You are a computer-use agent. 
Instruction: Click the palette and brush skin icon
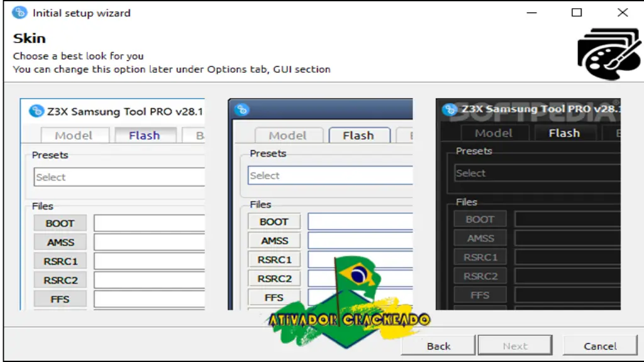(609, 54)
